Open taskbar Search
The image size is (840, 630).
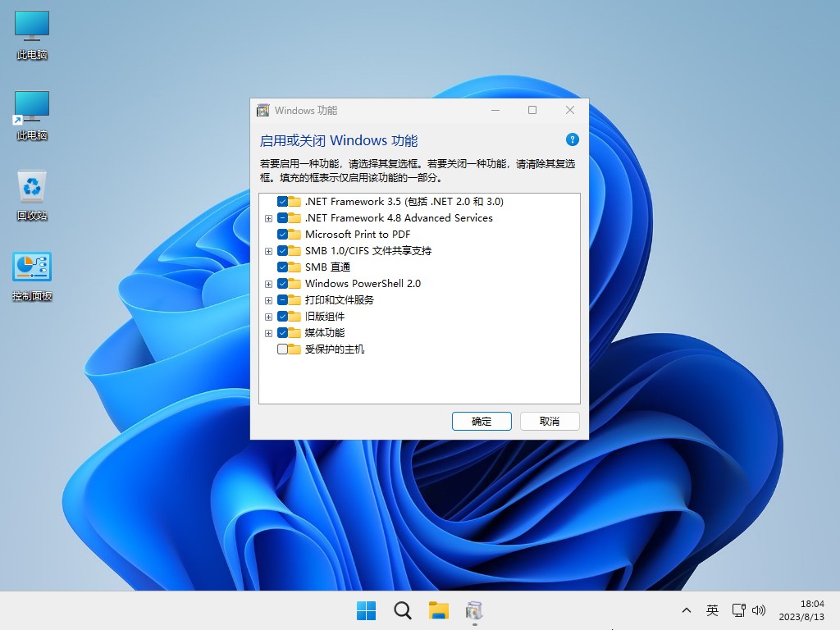point(402,610)
